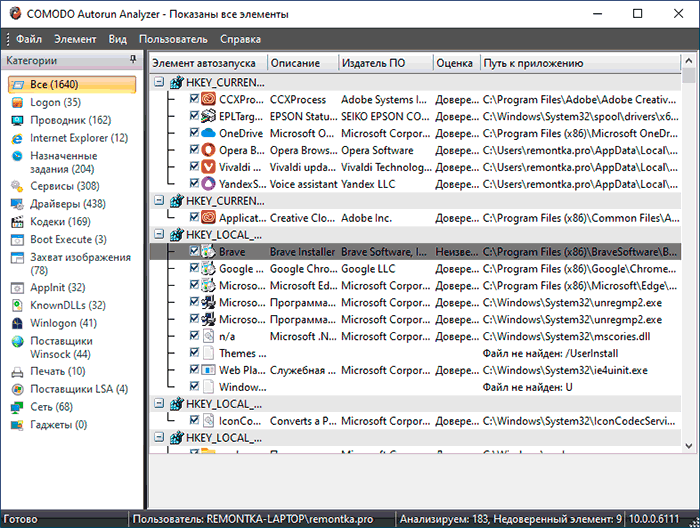
Task: Click the Сервисы gears icon
Action: (x=17, y=186)
